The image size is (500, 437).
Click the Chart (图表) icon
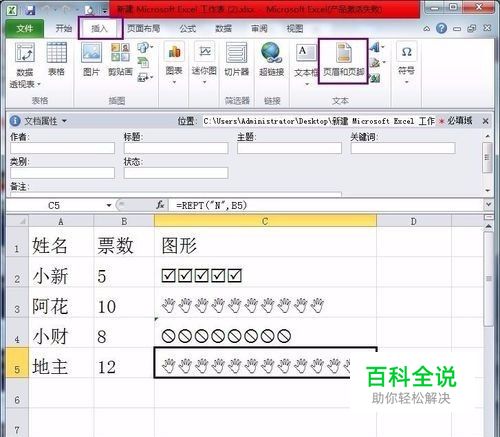pos(174,53)
